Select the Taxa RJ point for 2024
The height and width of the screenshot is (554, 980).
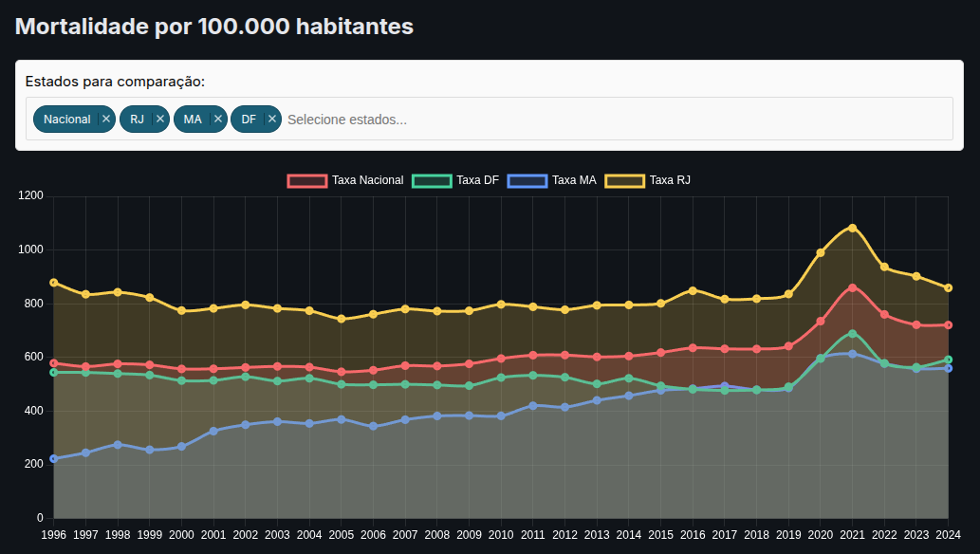click(948, 288)
